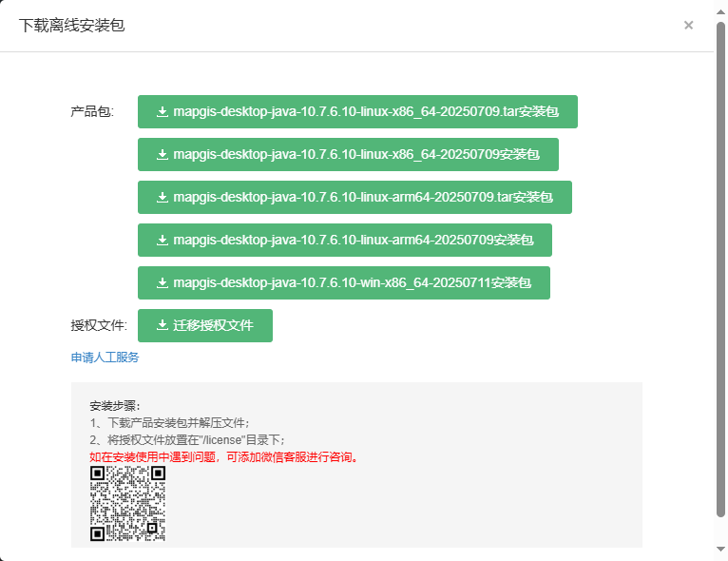Click download icon on linux-x86_64 tar package button
Screen dimensions: 728x561
162,112
